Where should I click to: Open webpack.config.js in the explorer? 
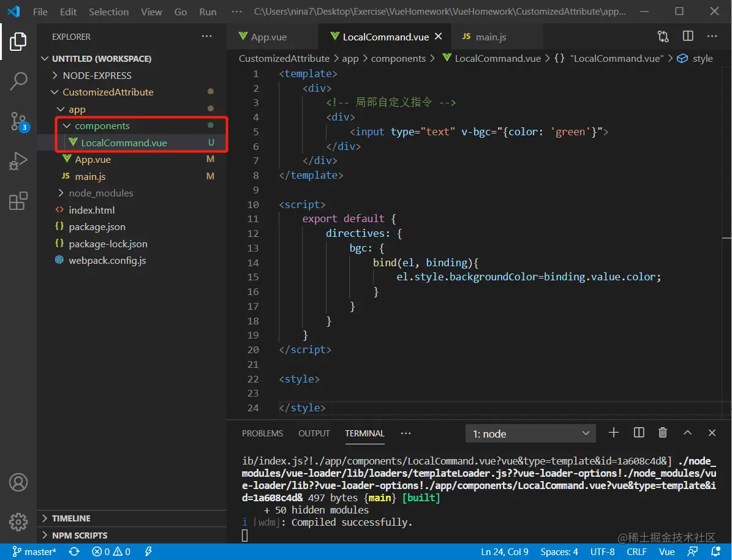click(x=132, y=260)
